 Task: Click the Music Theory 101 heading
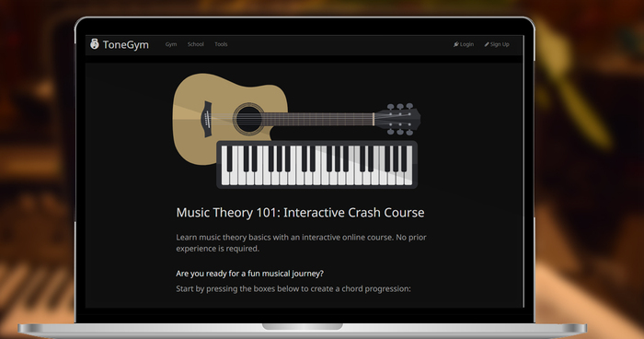pyautogui.click(x=300, y=212)
